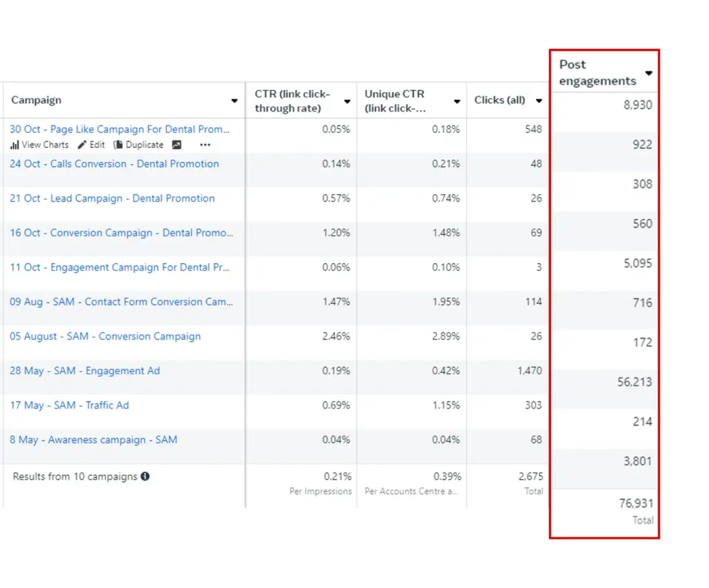Open the three-dot more options menu
This screenshot has width=709, height=588.
[x=205, y=145]
